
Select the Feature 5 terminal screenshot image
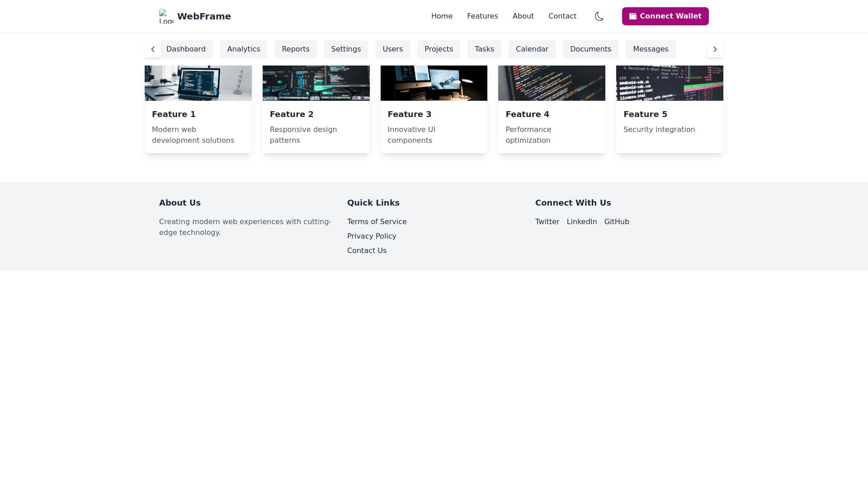(669, 83)
